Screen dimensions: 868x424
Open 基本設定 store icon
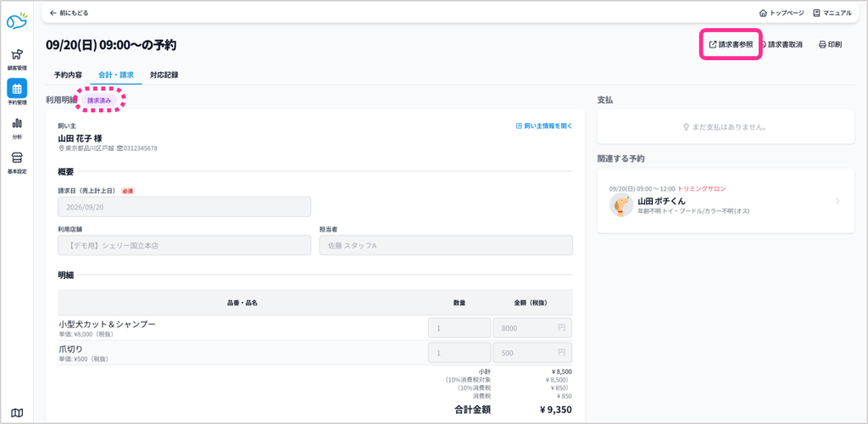17,162
